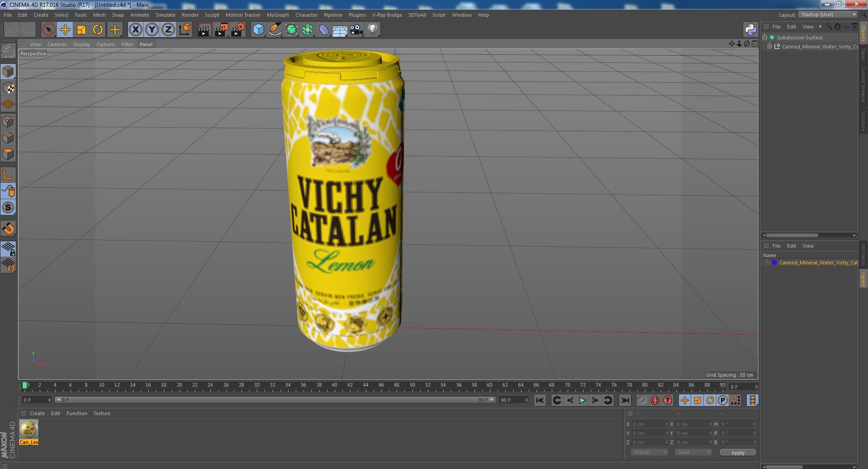Add a Light object

(373, 30)
